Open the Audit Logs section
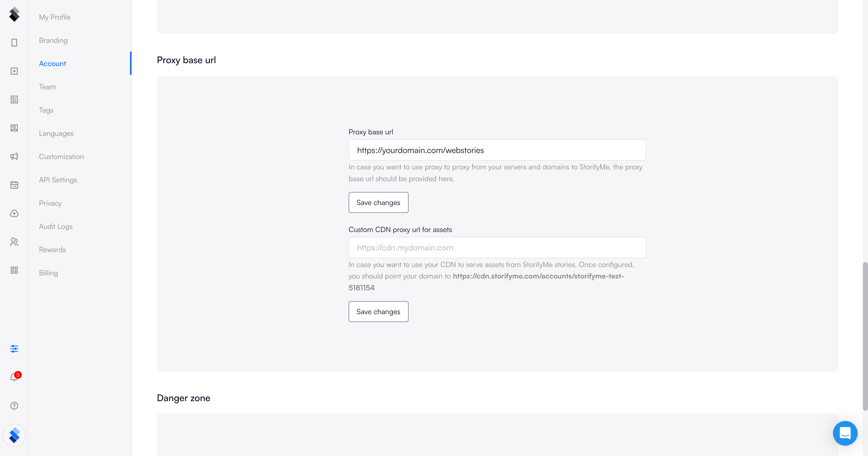The image size is (868, 456). pos(56,227)
